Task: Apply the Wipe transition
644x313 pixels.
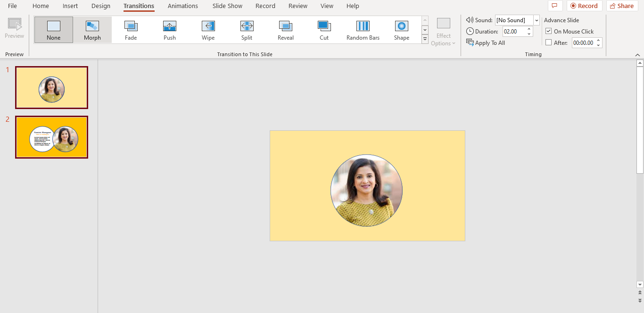Action: [208, 30]
